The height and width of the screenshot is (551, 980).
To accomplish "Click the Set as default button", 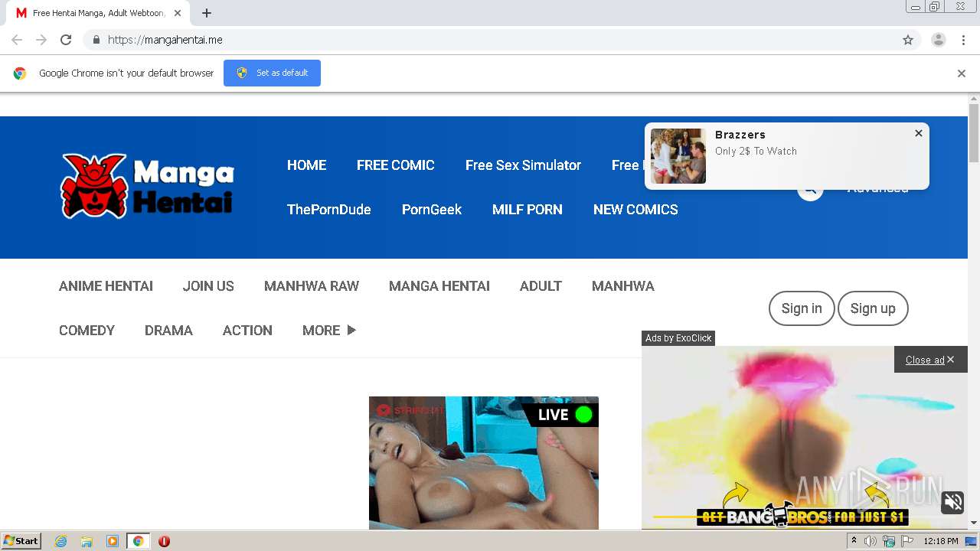I will (x=272, y=73).
